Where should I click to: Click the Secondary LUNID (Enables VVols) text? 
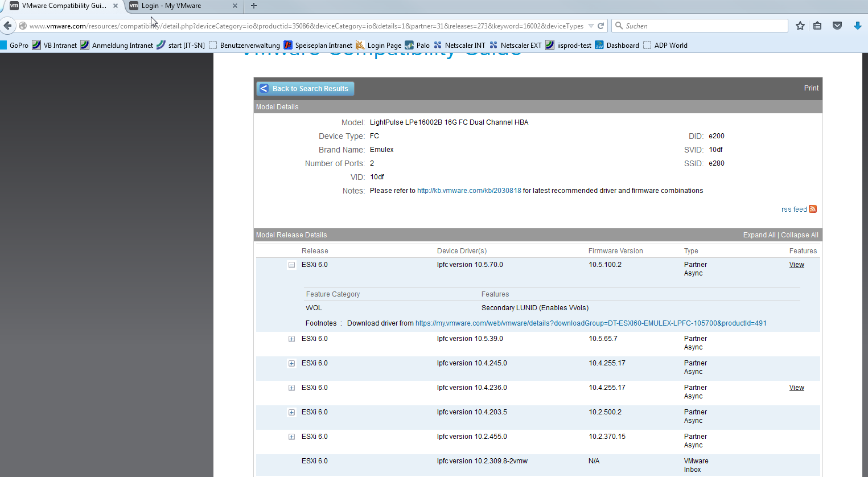point(535,308)
